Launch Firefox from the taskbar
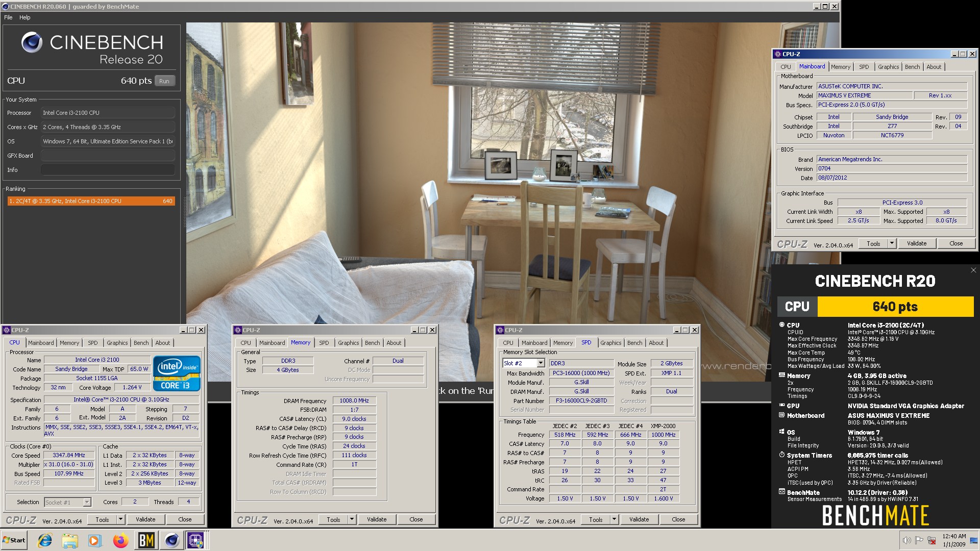The image size is (980, 551). [x=120, y=540]
